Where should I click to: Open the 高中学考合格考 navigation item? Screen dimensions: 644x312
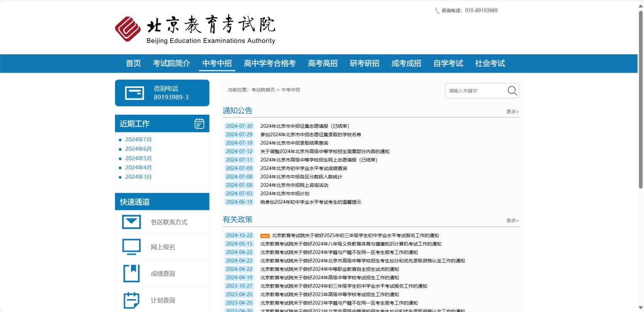[x=270, y=63]
